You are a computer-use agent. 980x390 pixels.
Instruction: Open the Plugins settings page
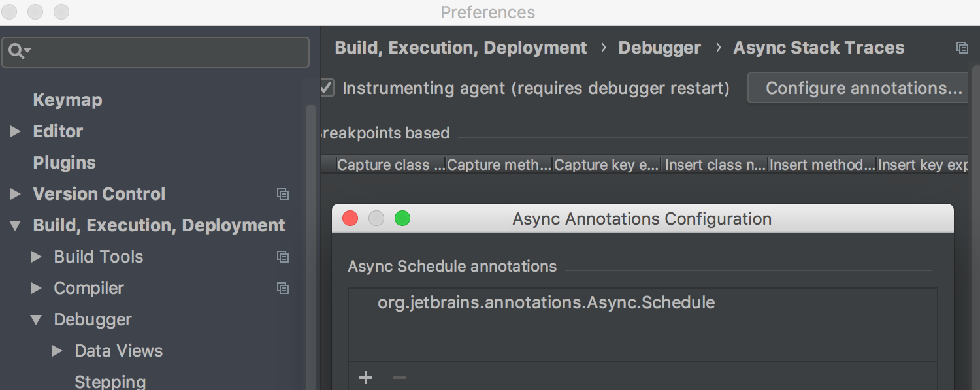(64, 163)
